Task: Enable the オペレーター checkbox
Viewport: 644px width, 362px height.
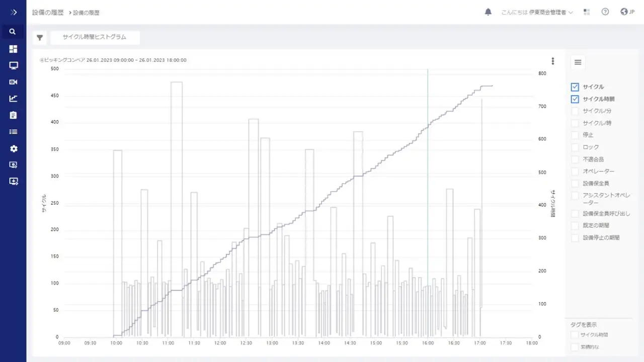Action: (x=575, y=171)
